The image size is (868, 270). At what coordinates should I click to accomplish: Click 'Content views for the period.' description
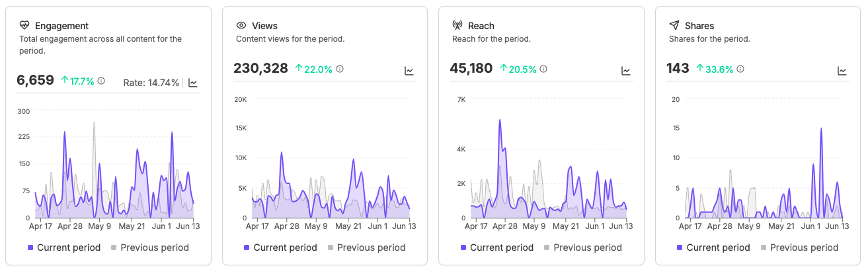pos(290,39)
